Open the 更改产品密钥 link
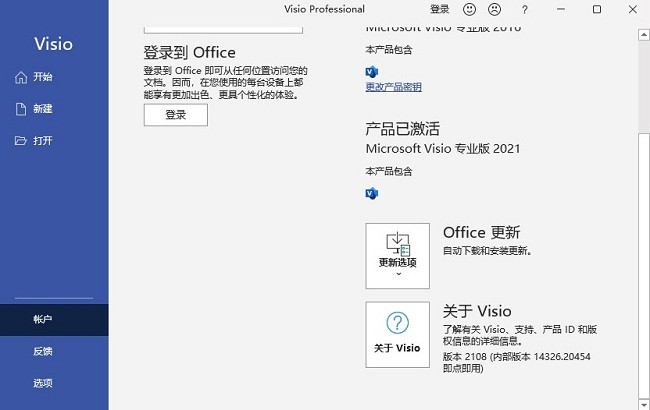 pos(394,87)
